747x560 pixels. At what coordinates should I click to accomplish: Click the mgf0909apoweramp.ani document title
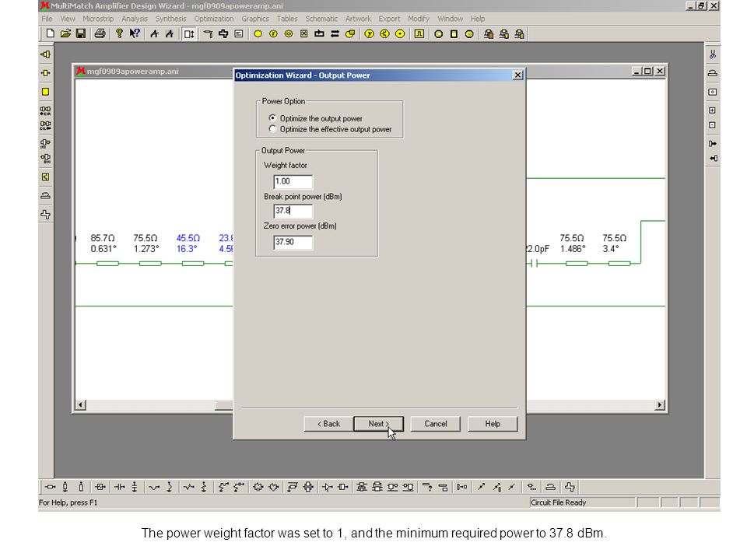(x=132, y=72)
